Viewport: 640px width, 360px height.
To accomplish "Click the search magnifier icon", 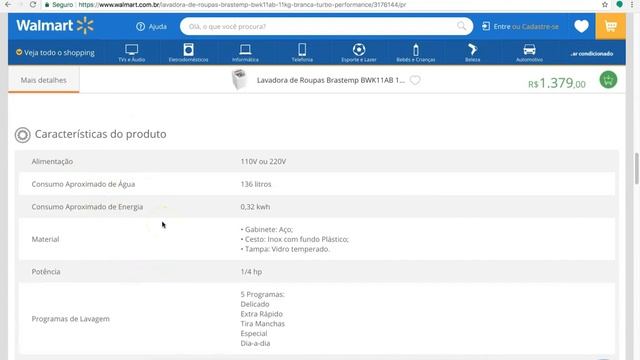I will [x=462, y=26].
